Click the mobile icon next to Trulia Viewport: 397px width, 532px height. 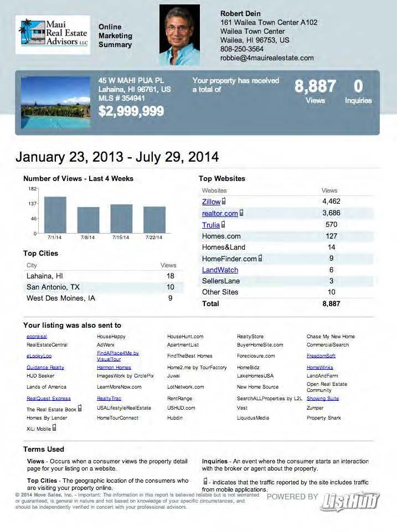[x=223, y=224]
